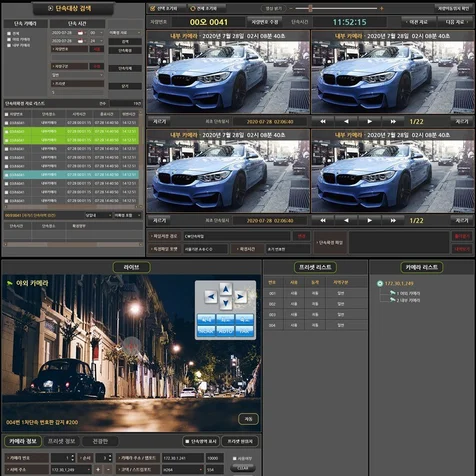Image resolution: width=476 pixels, height=476 pixels.
Task: Pan live camera up with PTZ arrow
Action: 226,289
